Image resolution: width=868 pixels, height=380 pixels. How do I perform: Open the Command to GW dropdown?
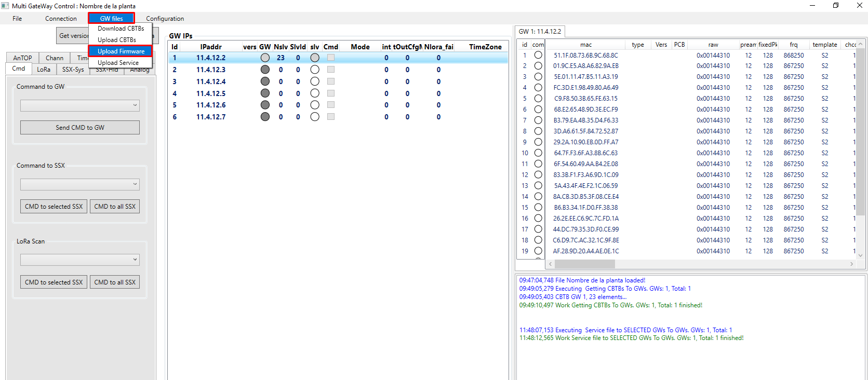[80, 105]
